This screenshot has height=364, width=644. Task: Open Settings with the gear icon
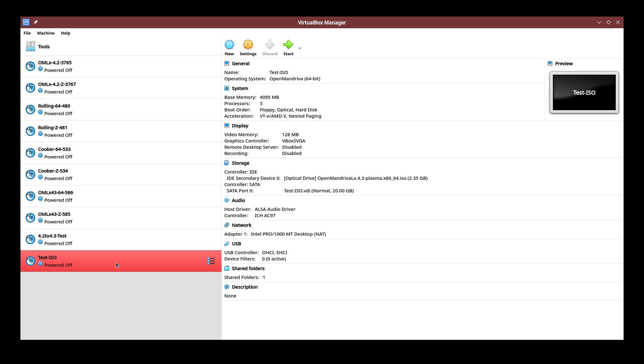click(248, 45)
